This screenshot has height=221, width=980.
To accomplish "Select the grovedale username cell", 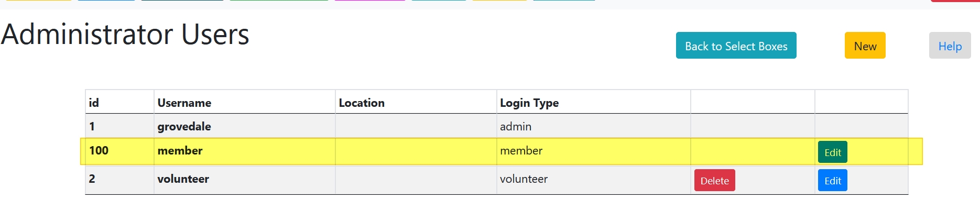I will pyautogui.click(x=184, y=126).
